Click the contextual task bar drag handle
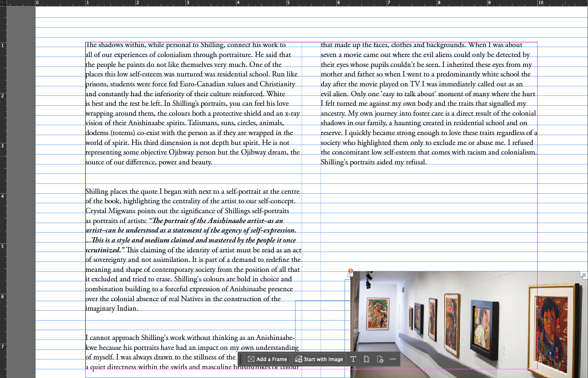The width and height of the screenshot is (588, 378). click(x=241, y=359)
